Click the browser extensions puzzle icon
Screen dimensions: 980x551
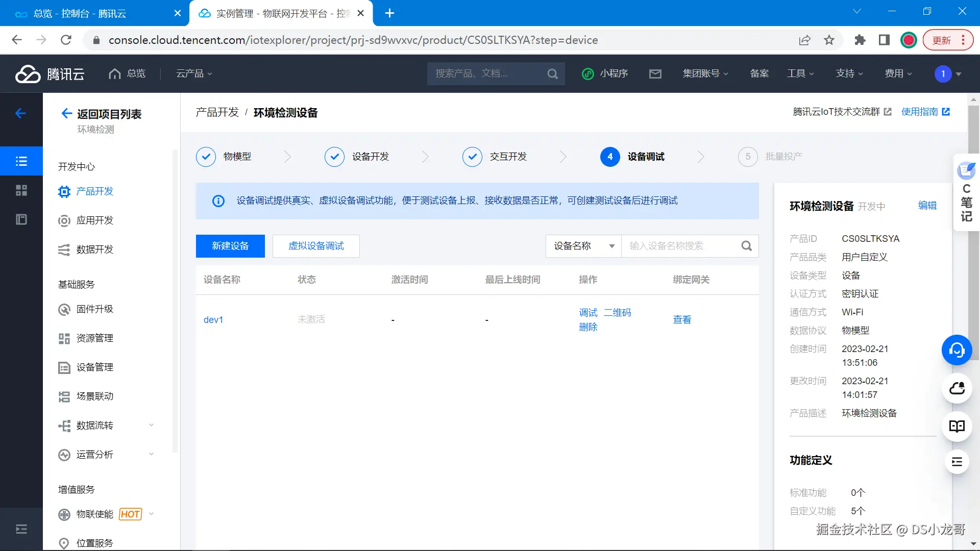tap(860, 40)
